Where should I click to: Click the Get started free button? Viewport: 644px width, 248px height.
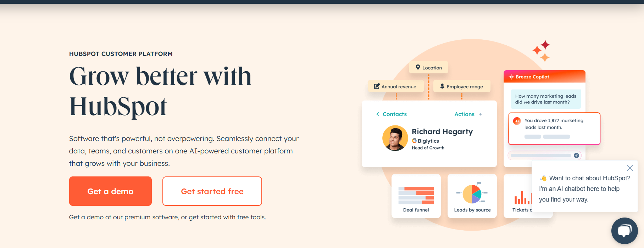(x=212, y=191)
